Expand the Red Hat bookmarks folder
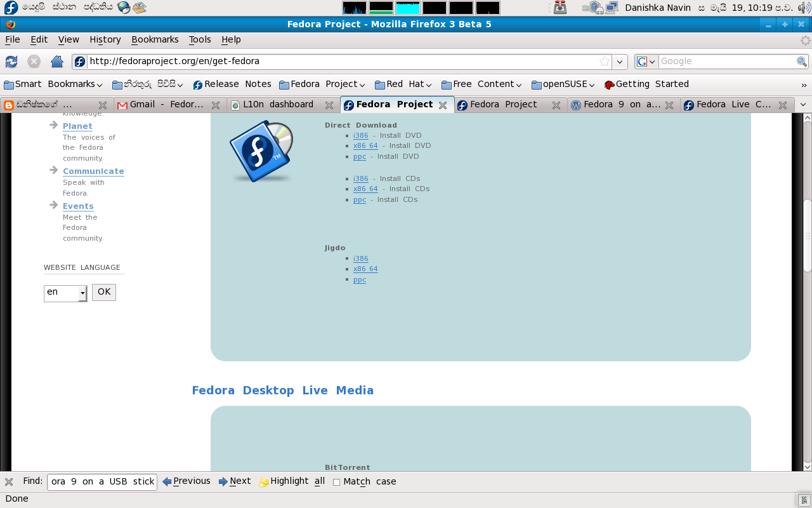Image resolution: width=812 pixels, height=508 pixels. 403,84
